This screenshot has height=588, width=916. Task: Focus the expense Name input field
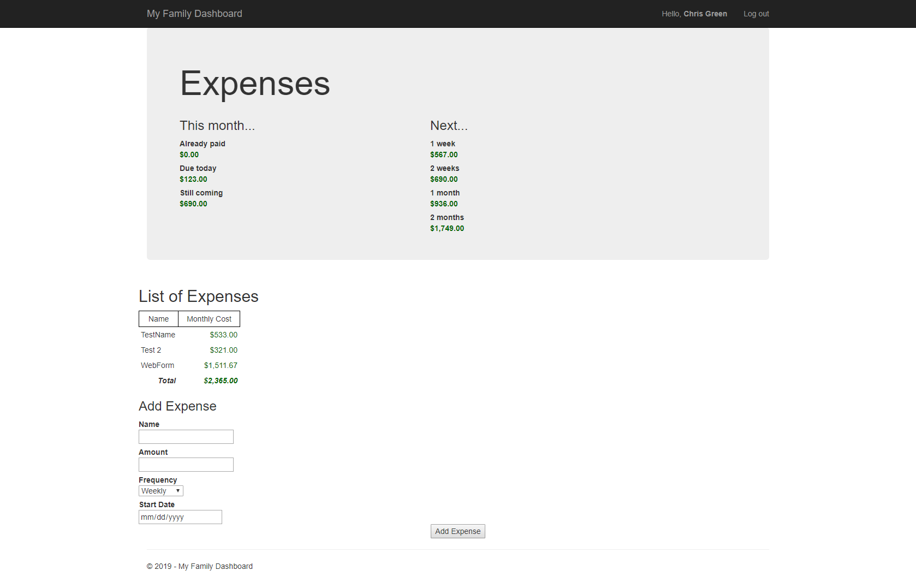click(x=186, y=437)
